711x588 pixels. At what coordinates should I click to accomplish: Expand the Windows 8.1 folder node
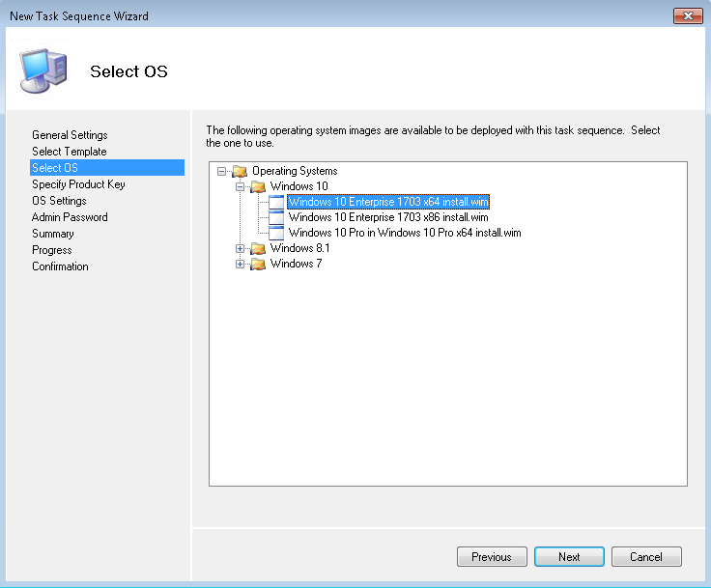coord(240,248)
